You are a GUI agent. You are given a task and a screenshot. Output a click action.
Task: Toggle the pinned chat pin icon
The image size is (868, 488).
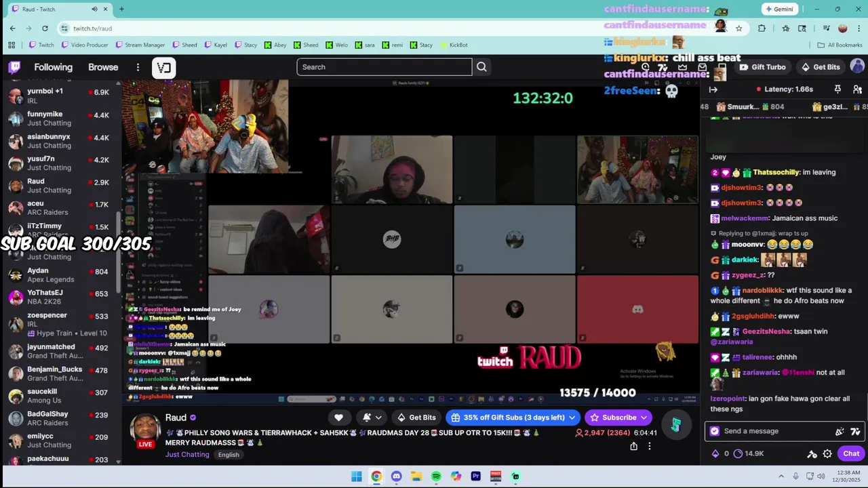click(x=837, y=89)
